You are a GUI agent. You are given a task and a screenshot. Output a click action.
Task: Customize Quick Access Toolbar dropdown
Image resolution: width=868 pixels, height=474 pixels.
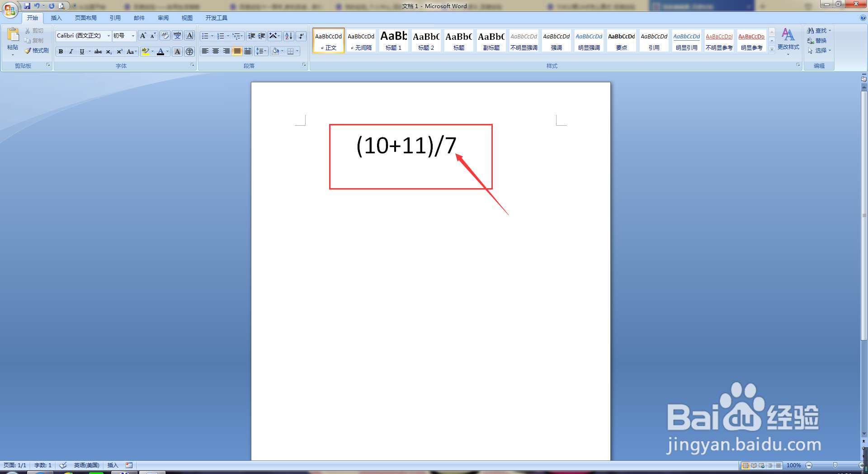point(75,6)
